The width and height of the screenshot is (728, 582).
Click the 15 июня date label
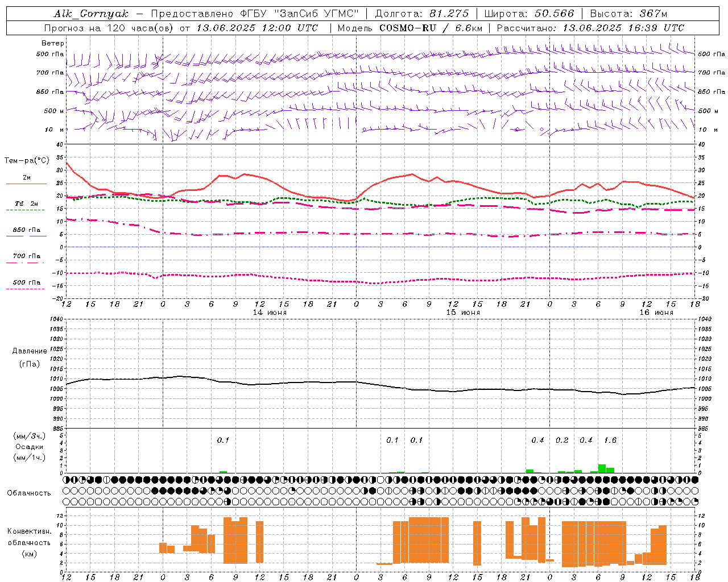click(463, 313)
